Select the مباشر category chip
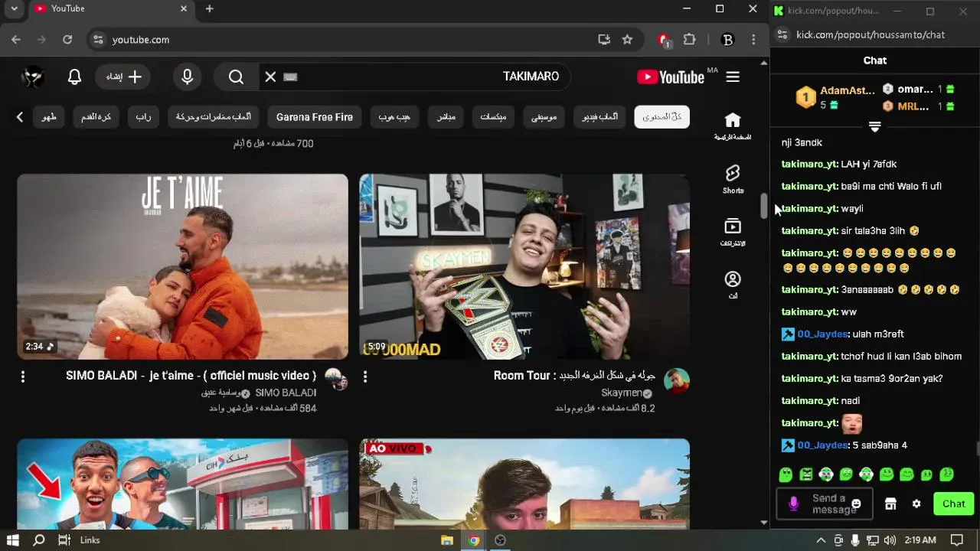Screen dimensions: 980x551 pyautogui.click(x=446, y=117)
